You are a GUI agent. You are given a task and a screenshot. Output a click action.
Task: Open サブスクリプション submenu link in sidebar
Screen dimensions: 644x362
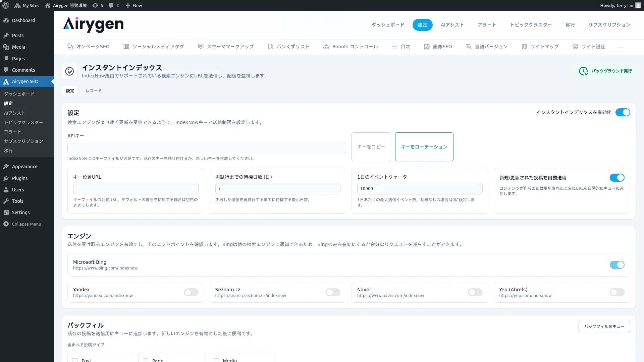coord(23,141)
